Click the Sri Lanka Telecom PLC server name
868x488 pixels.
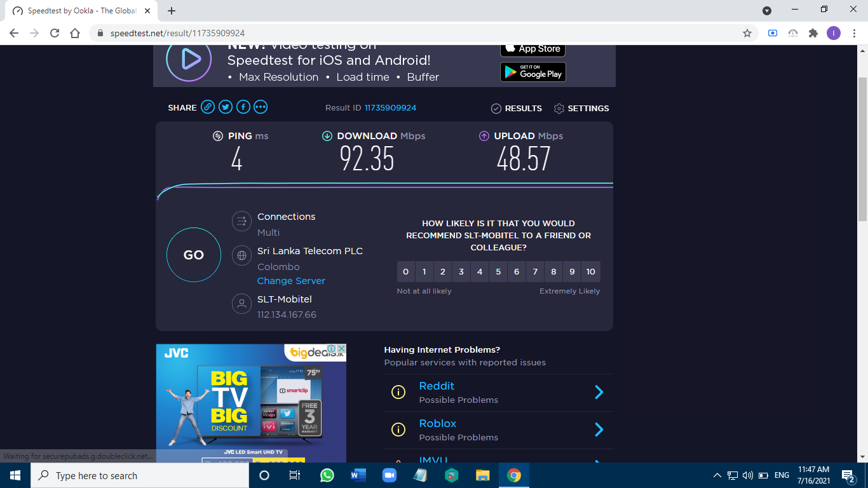[310, 251]
